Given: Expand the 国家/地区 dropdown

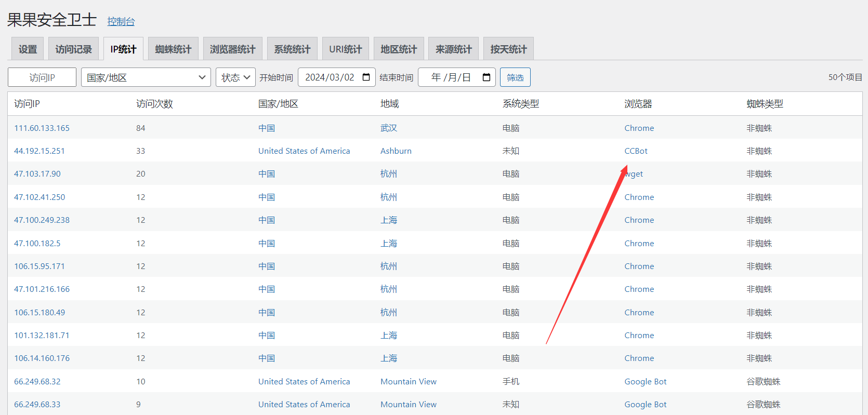Looking at the screenshot, I should 146,77.
